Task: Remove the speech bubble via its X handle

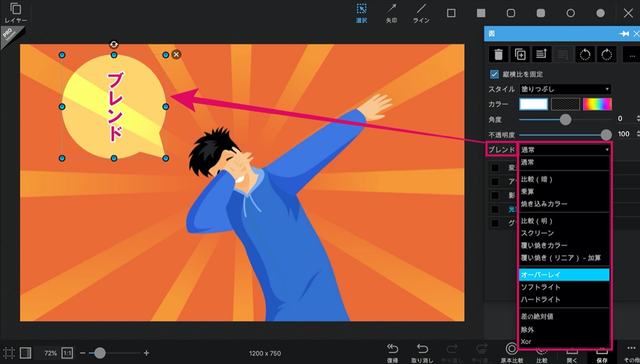Action: 177,54
